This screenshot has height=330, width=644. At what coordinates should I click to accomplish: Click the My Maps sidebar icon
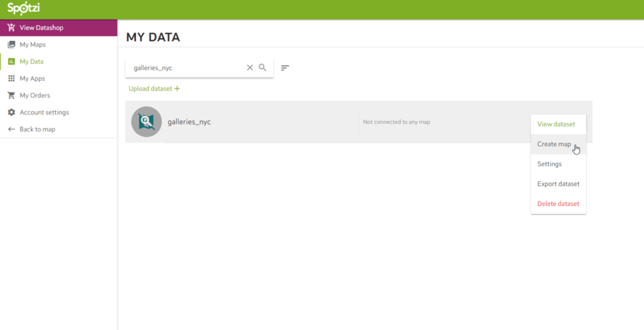click(11, 45)
